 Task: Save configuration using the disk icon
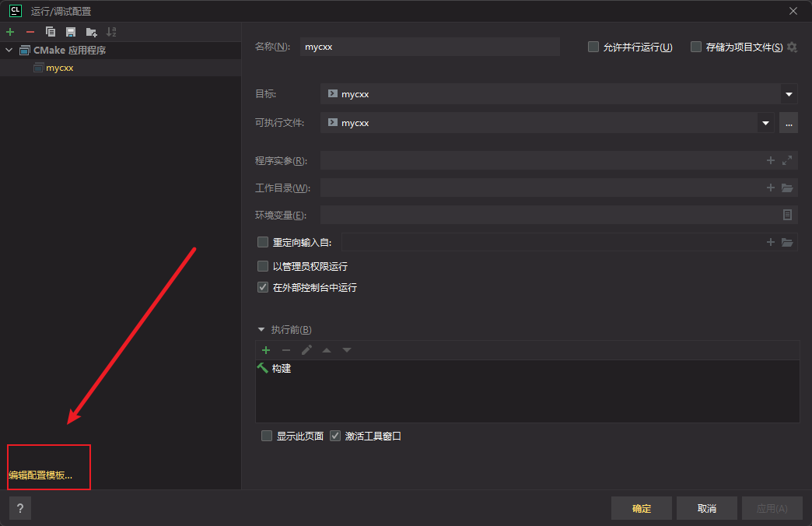(x=71, y=32)
